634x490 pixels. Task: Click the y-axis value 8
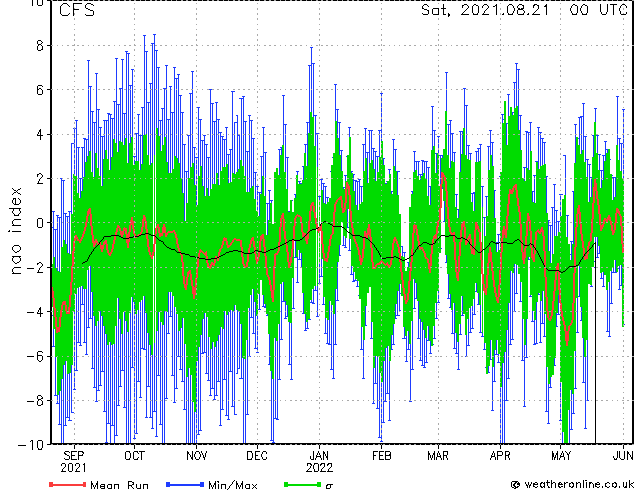[x=40, y=45]
